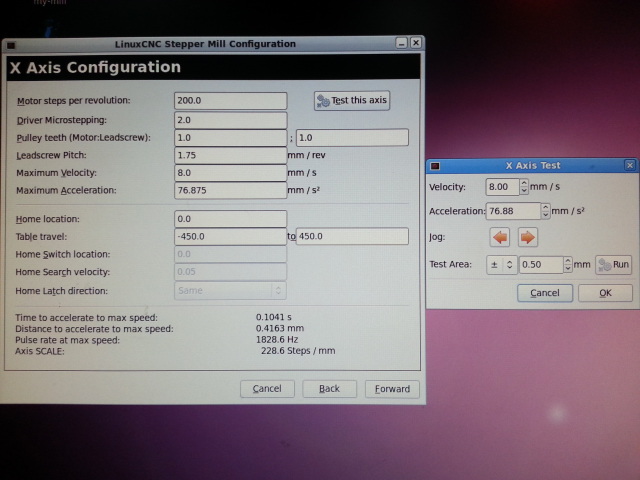Edit Table travel maximum 450.0
Viewport: 640px width, 480px height.
tap(352, 236)
